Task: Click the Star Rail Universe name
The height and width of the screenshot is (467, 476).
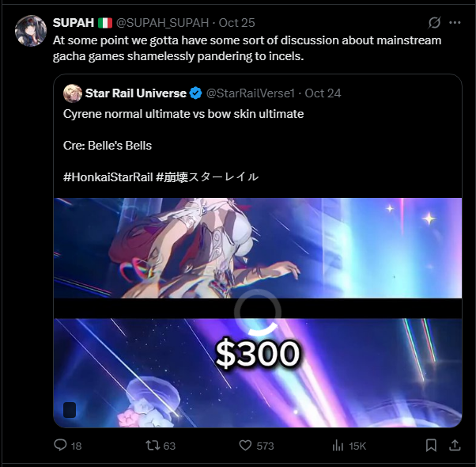Action: pyautogui.click(x=136, y=93)
